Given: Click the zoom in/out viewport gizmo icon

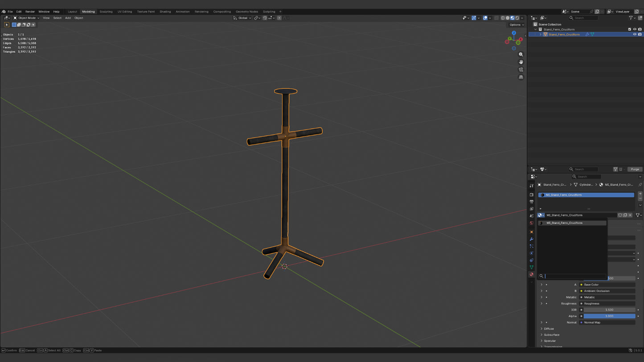Looking at the screenshot, I should (521, 54).
